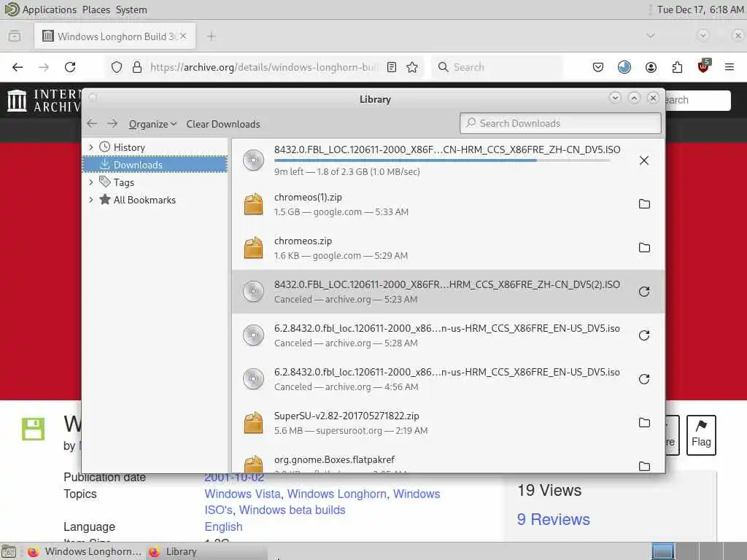Switch to Windows Longhorn Build tab

115,36
